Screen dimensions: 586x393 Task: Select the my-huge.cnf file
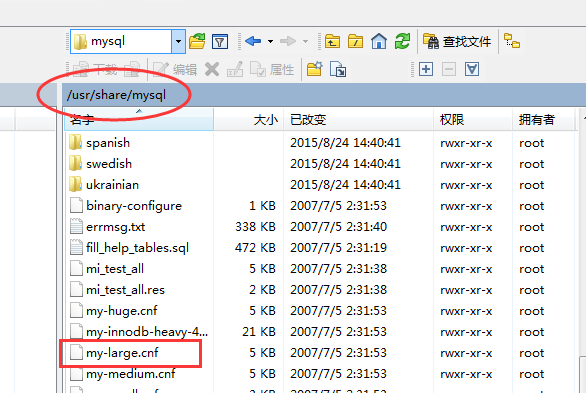click(122, 311)
